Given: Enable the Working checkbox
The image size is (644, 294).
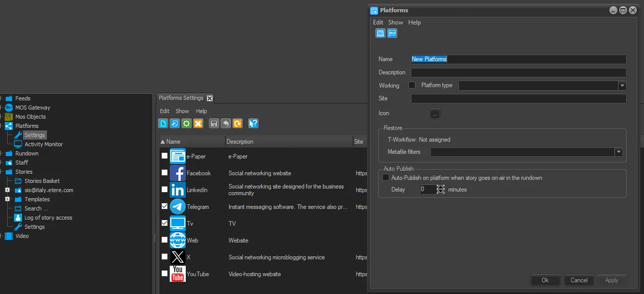Looking at the screenshot, I should [412, 86].
